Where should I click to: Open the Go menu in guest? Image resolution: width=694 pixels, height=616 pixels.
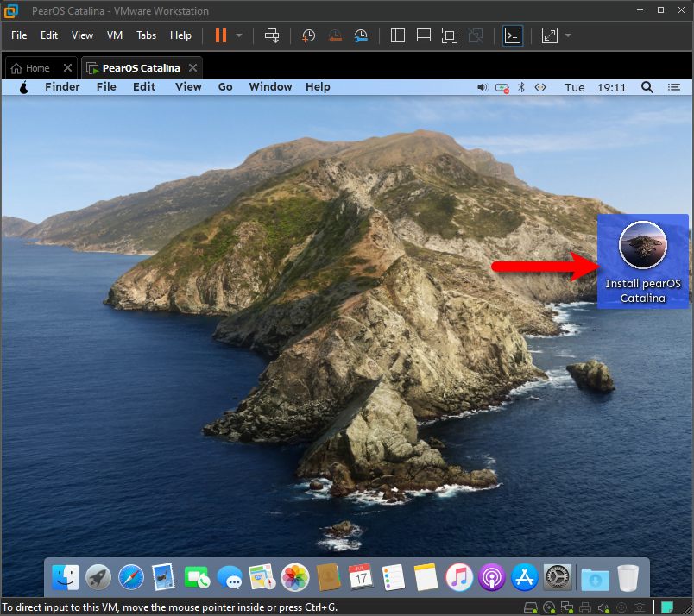point(225,87)
